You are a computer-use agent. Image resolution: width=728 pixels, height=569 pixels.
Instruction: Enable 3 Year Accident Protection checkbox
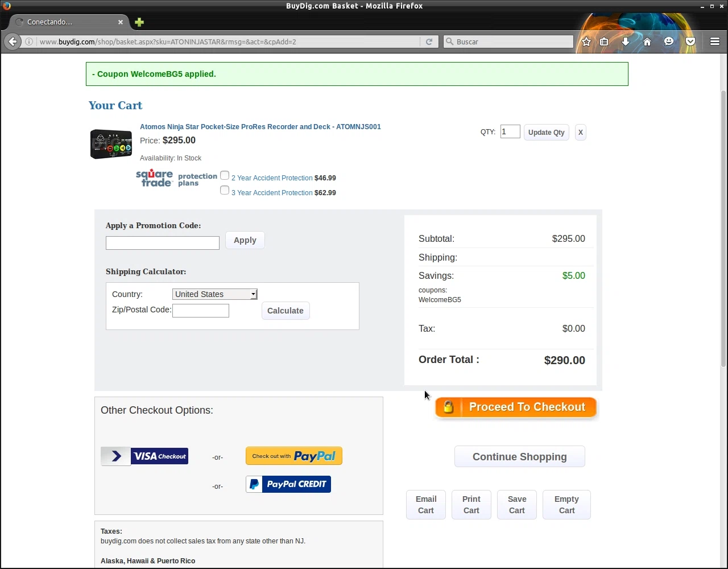(225, 191)
